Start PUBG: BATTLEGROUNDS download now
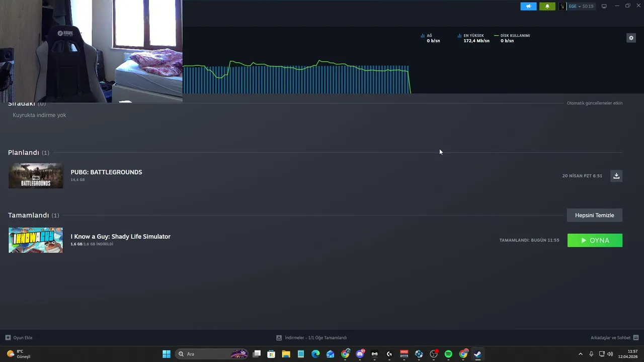Viewport: 644px width, 362px height. pyautogui.click(x=616, y=175)
